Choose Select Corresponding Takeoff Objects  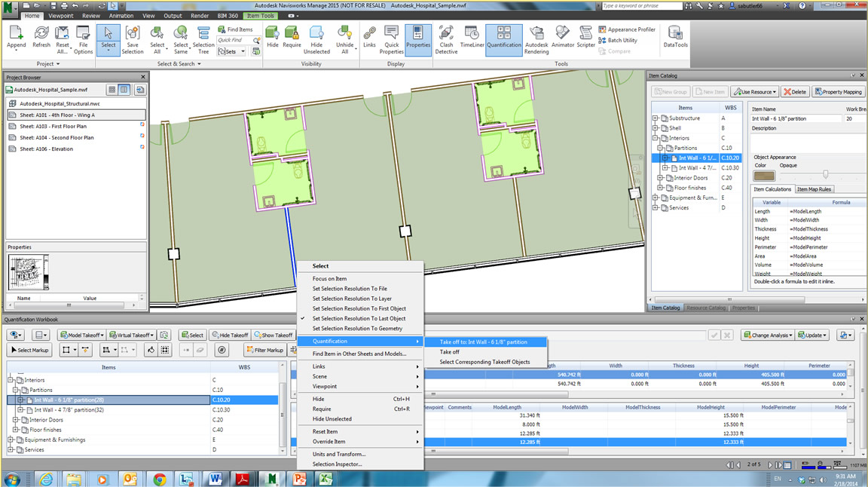485,362
